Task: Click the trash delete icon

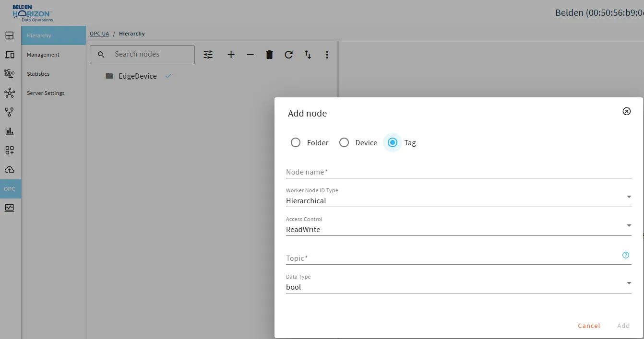Action: 269,55
